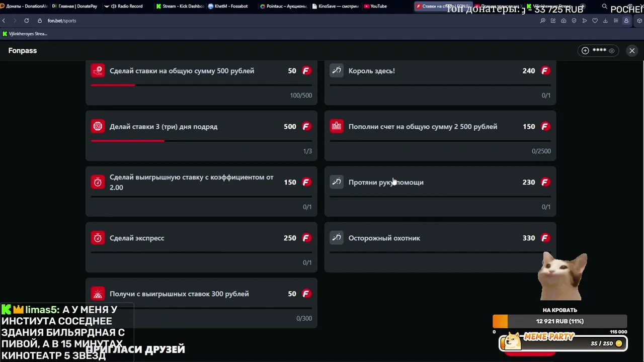
Task: Click the grey icon beside 'Протяни руку помощи'
Action: click(337, 183)
